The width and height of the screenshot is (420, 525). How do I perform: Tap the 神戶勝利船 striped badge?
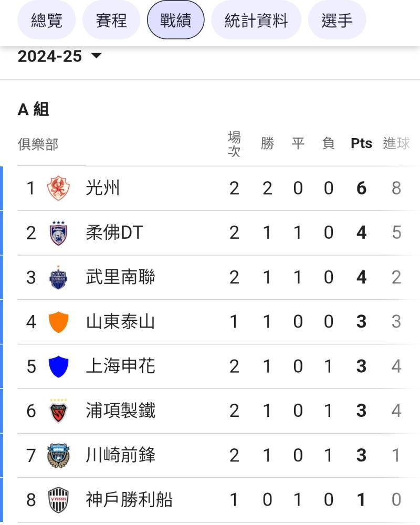[58, 500]
